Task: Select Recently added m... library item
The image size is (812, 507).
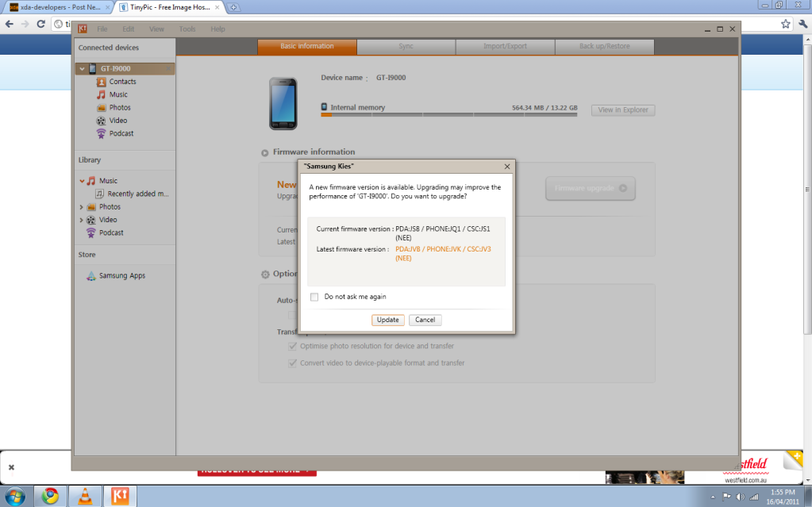Action: pos(138,194)
